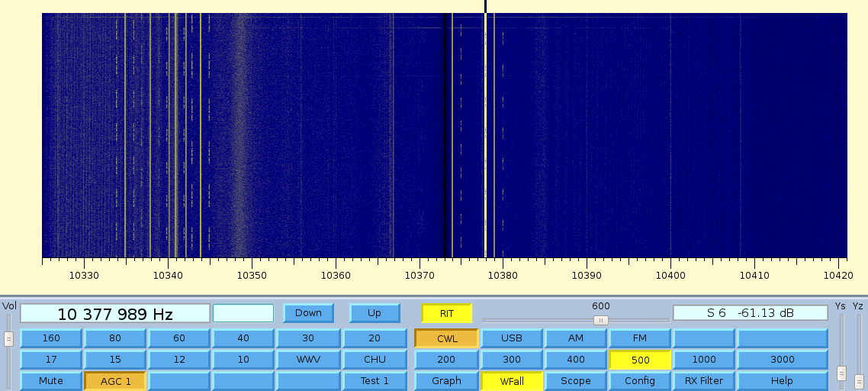868x391 pixels.
Task: Click the 10330 frequency axis label
Action: point(84,275)
